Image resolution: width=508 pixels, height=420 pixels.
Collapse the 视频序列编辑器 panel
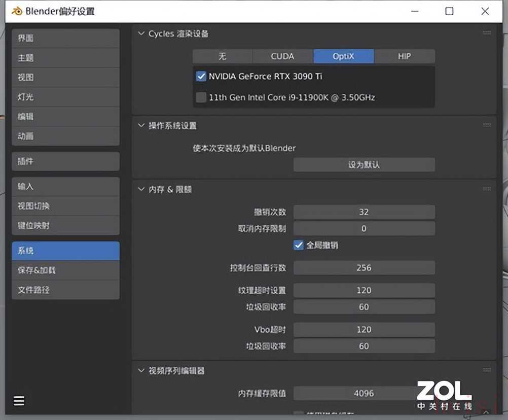(x=141, y=370)
